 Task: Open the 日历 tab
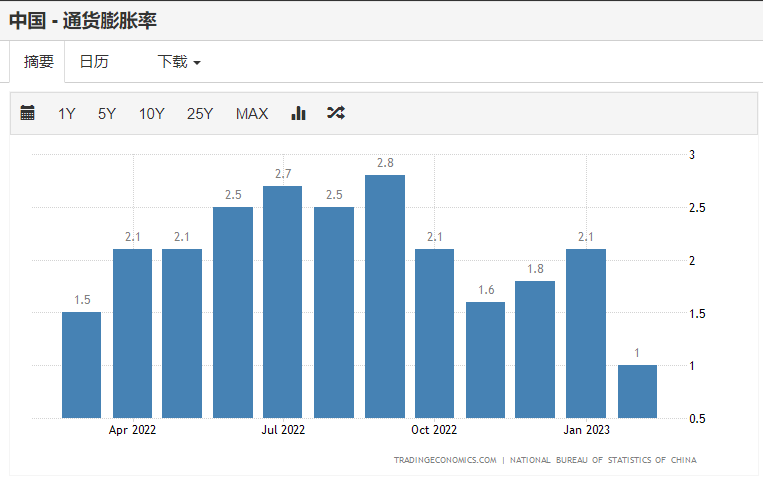(94, 62)
